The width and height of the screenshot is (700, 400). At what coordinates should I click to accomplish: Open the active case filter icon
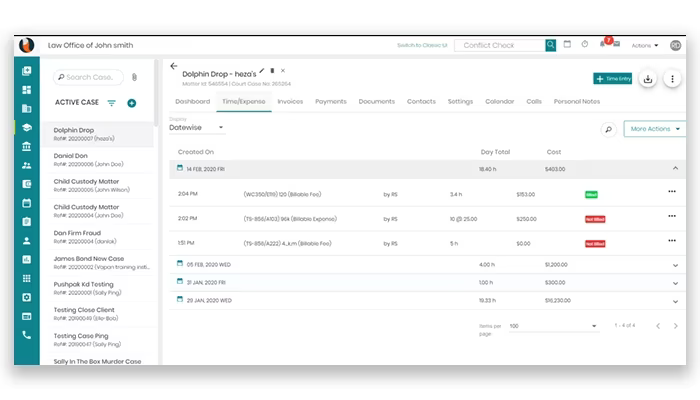[x=112, y=103]
